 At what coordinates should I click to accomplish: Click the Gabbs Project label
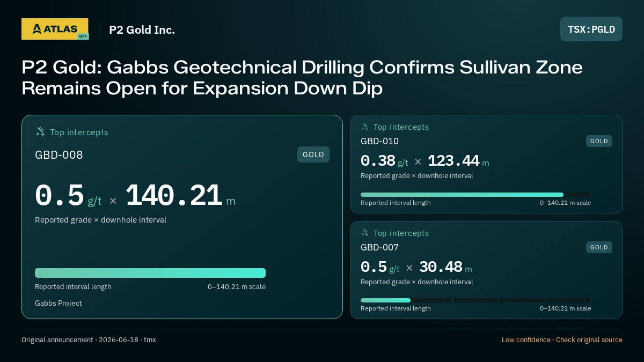click(x=58, y=304)
